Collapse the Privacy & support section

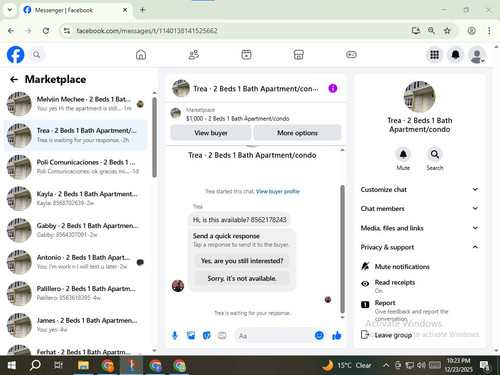click(419, 247)
